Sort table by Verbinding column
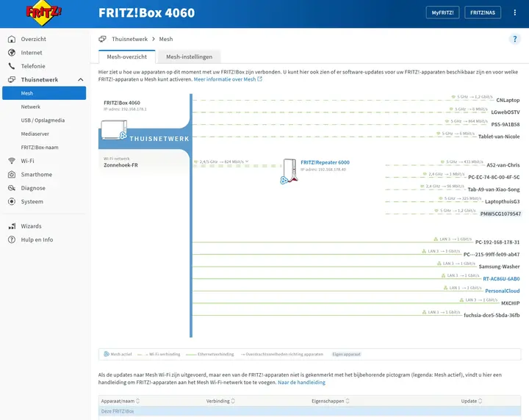 click(x=220, y=401)
